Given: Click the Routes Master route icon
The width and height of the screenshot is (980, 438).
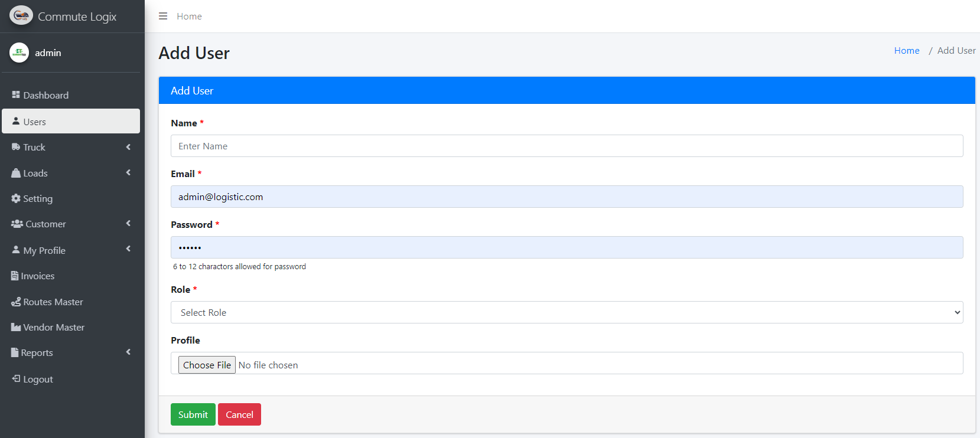Looking at the screenshot, I should [x=16, y=302].
